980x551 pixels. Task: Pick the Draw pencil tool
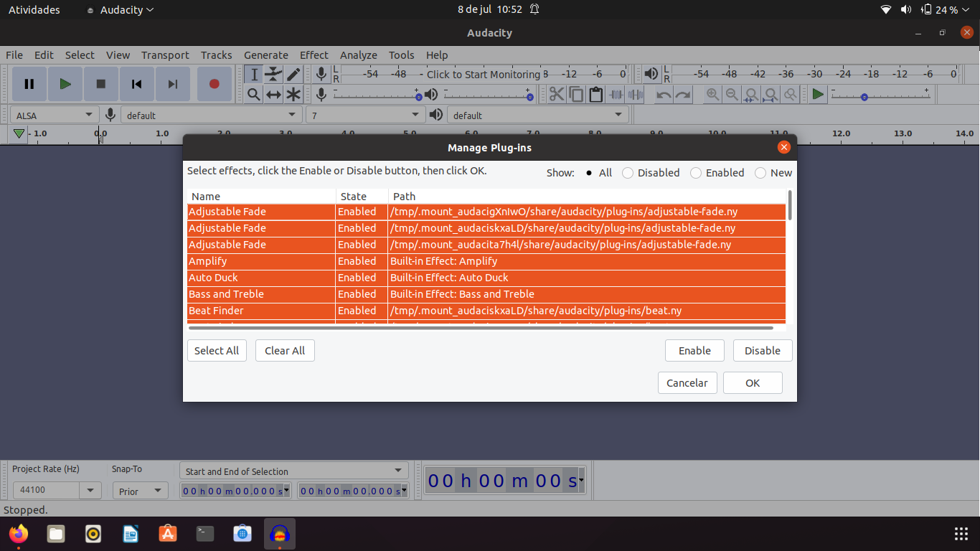(x=293, y=74)
